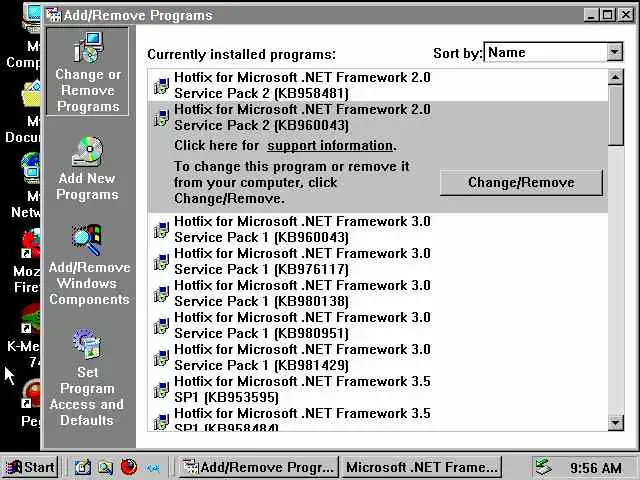
Task: Switch to Microsoft .NET Framework taskbar button
Action: click(x=422, y=467)
